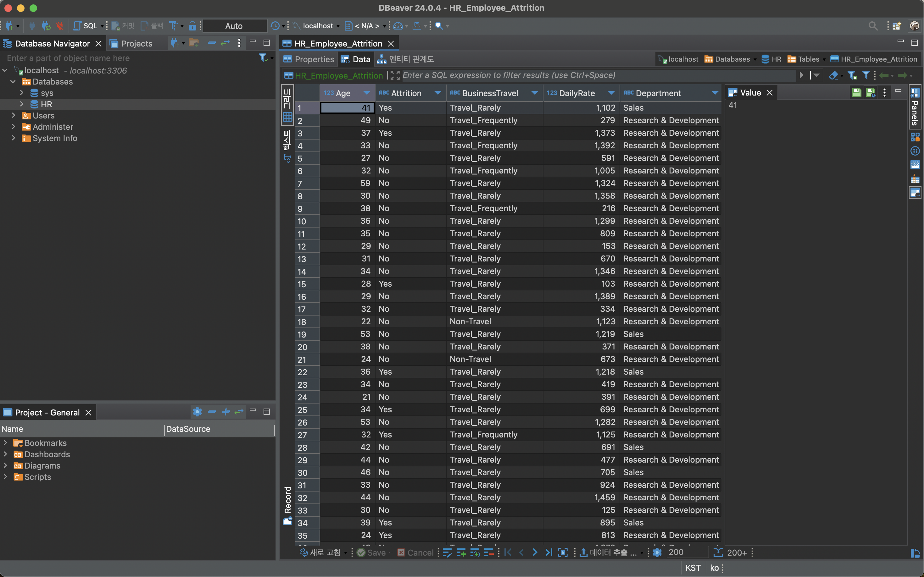The width and height of the screenshot is (924, 577).
Task: Open the Attrition column filter dropdown
Action: click(x=437, y=93)
